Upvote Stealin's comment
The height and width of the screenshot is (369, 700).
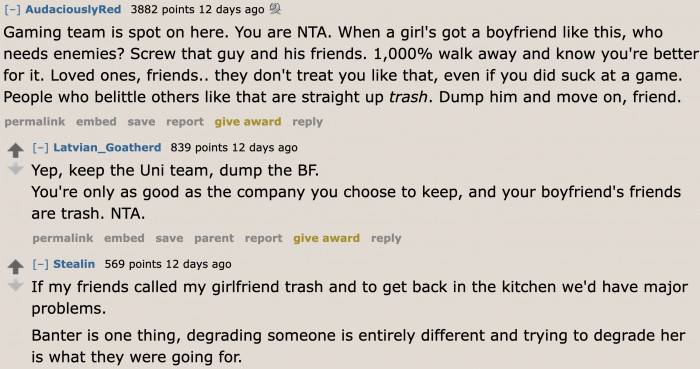click(16, 266)
